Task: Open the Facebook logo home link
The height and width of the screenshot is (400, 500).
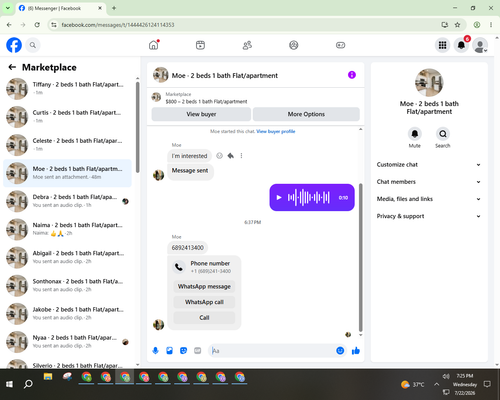Action: point(14,45)
